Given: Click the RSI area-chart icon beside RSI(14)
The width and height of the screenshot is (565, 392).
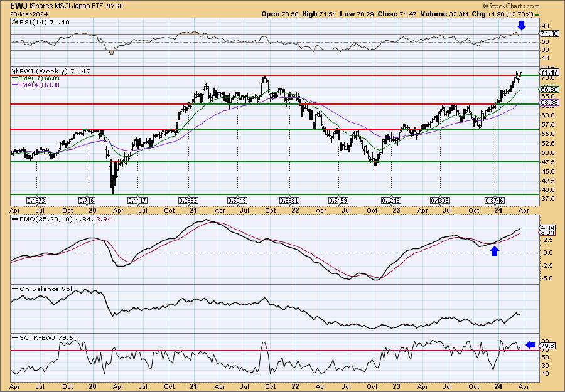Looking at the screenshot, I should (x=14, y=23).
